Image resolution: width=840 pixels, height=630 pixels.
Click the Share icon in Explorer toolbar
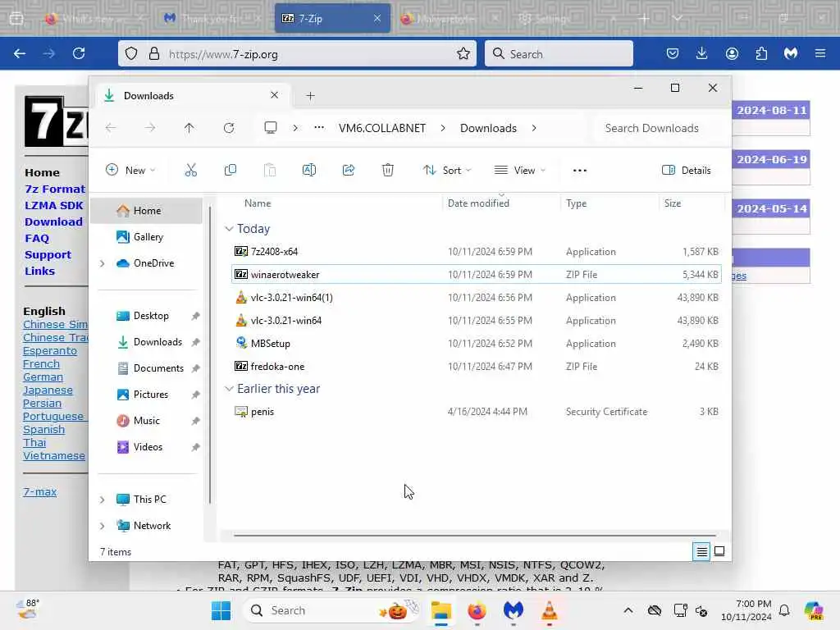(x=348, y=171)
